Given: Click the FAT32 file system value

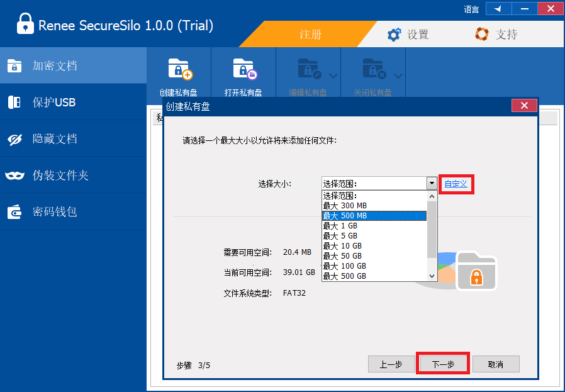Looking at the screenshot, I should (x=294, y=293).
